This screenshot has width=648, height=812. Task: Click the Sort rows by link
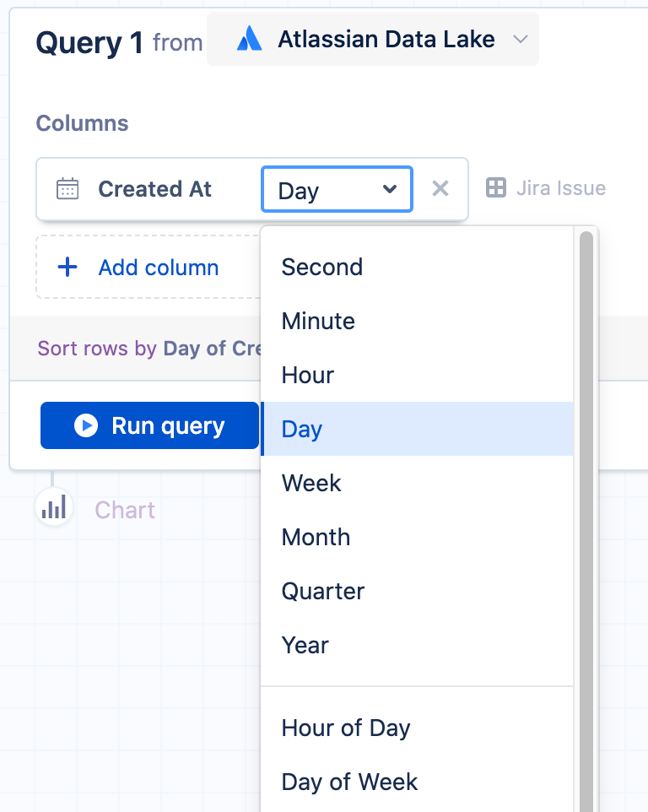97,349
